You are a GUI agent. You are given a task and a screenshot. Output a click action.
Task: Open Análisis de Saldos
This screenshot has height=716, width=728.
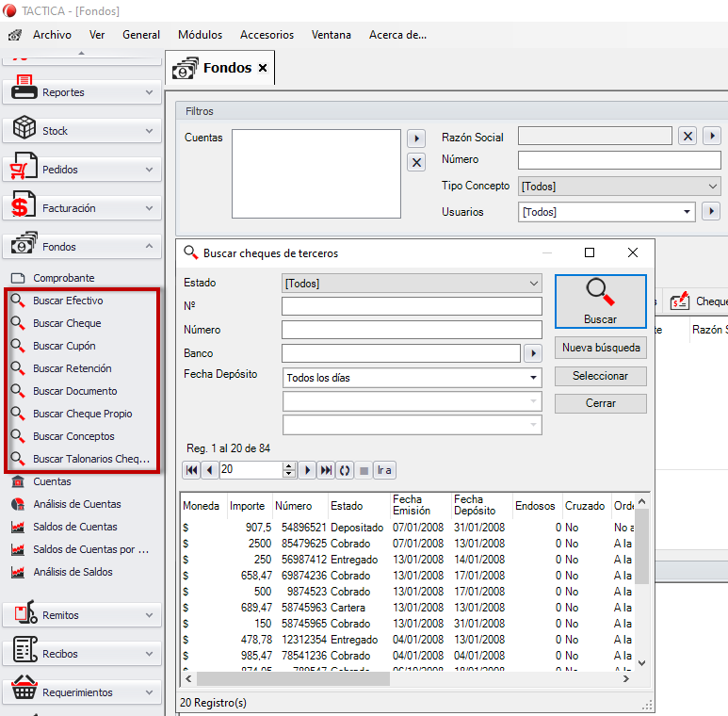click(x=73, y=572)
